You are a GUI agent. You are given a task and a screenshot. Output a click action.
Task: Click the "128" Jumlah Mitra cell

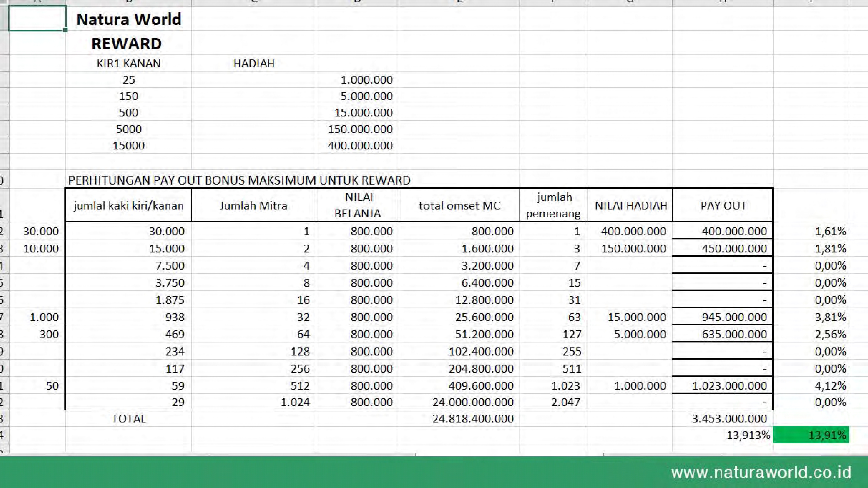(x=254, y=352)
